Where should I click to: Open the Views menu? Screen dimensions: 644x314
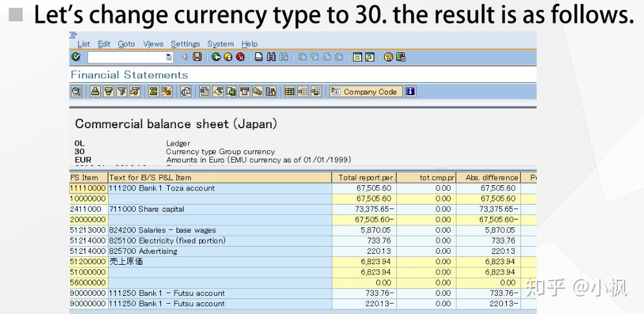click(153, 43)
